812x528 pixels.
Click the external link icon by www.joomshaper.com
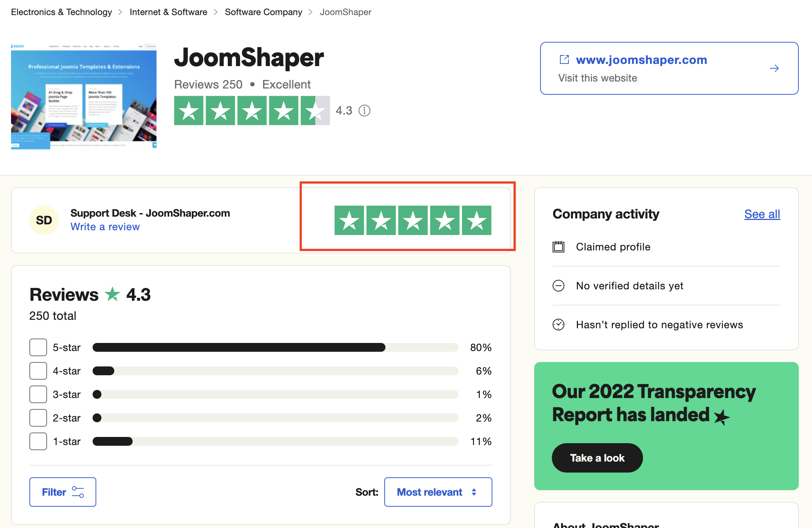[564, 59]
